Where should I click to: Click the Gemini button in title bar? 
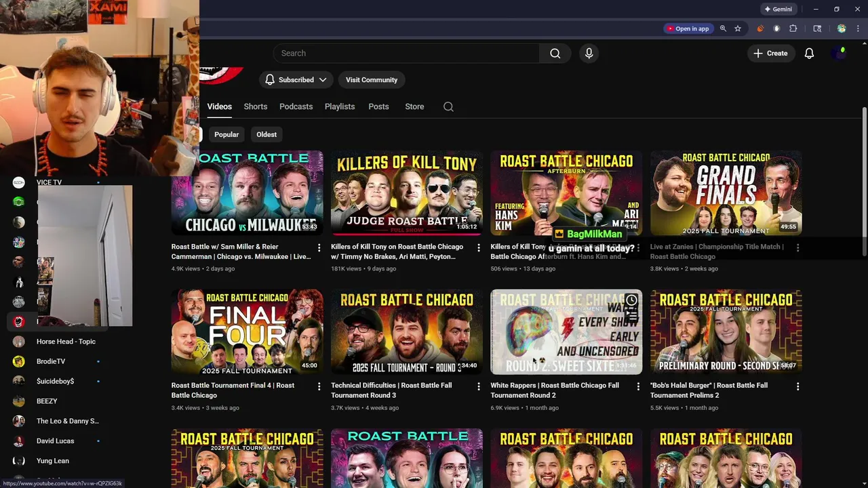pos(778,9)
